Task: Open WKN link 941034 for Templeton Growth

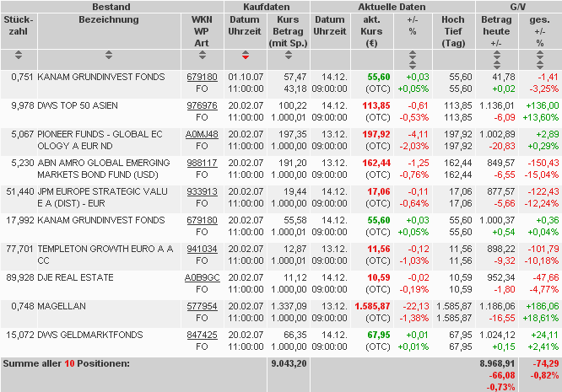Action: 202,249
